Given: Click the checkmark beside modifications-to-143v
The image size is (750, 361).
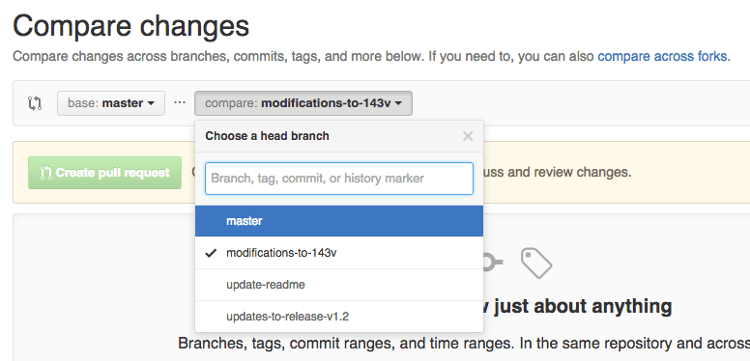Looking at the screenshot, I should tap(211, 253).
